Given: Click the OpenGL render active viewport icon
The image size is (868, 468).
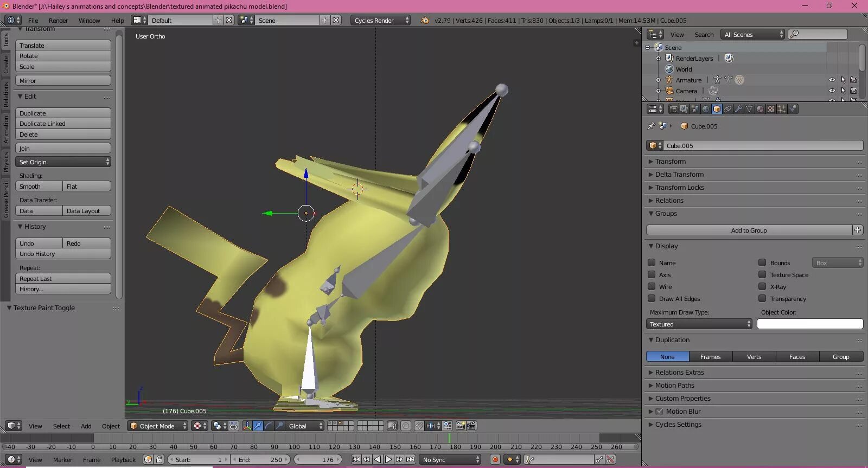Looking at the screenshot, I should click(461, 426).
